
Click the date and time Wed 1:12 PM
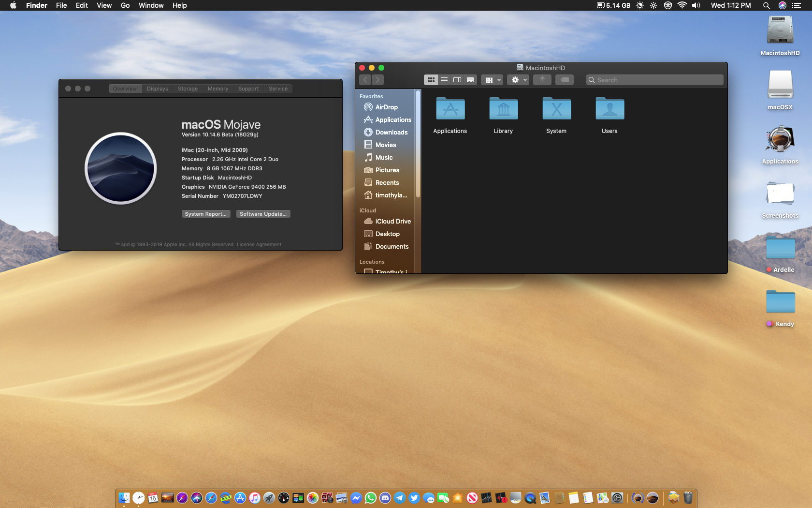click(x=731, y=5)
